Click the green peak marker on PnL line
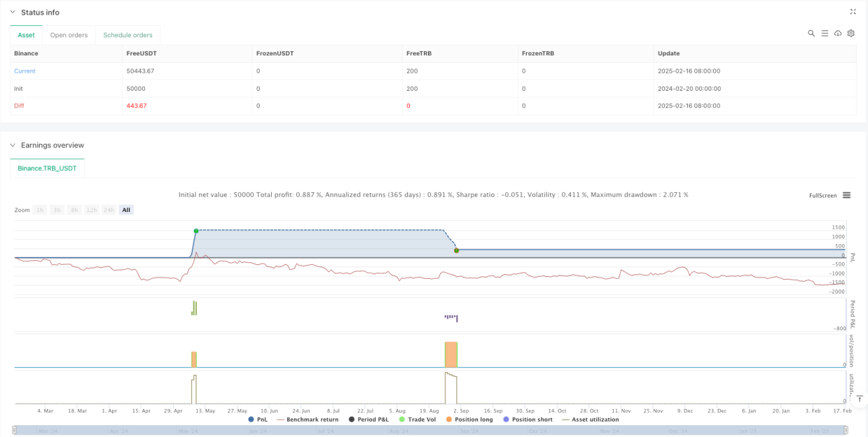 196,231
